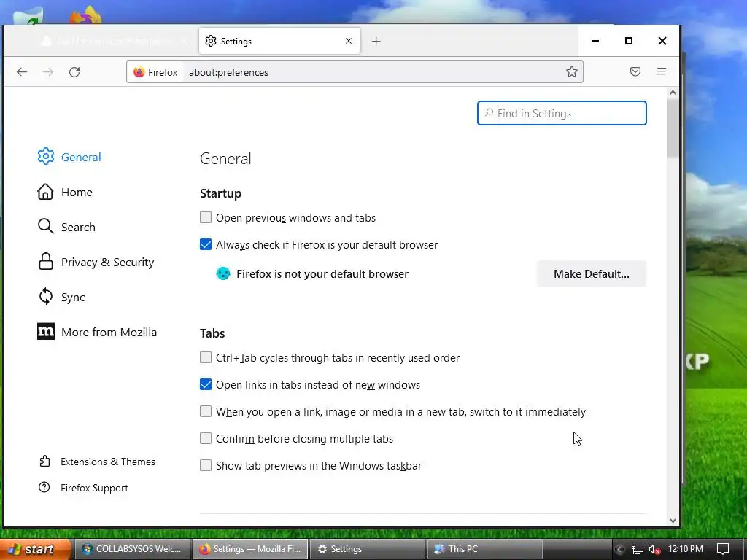This screenshot has width=747, height=560.
Task: Open a new tab with plus
Action: pyautogui.click(x=376, y=42)
